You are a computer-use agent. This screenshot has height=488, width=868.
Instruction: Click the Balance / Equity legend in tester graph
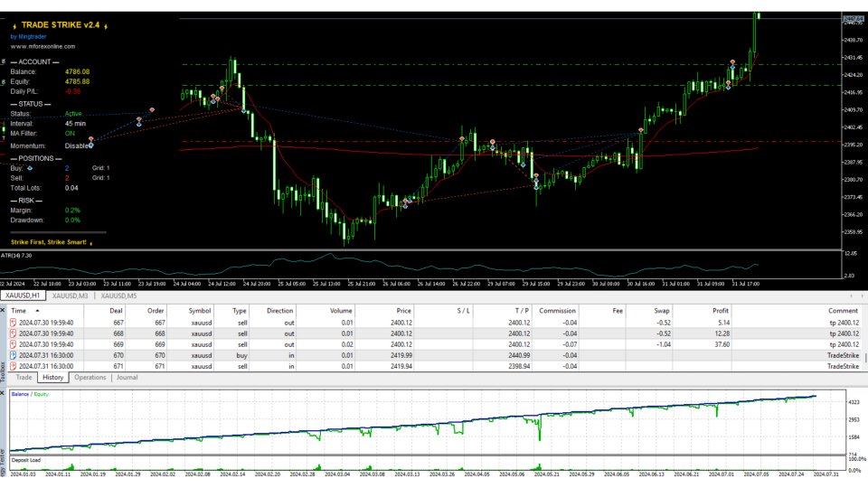[x=30, y=394]
